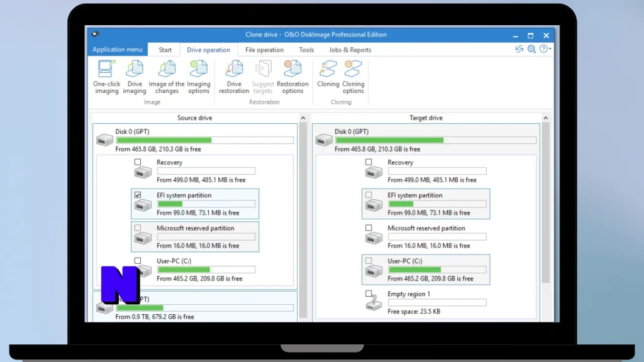Click target Microsoft reserved partition drive icon
644x362 pixels.
click(374, 238)
